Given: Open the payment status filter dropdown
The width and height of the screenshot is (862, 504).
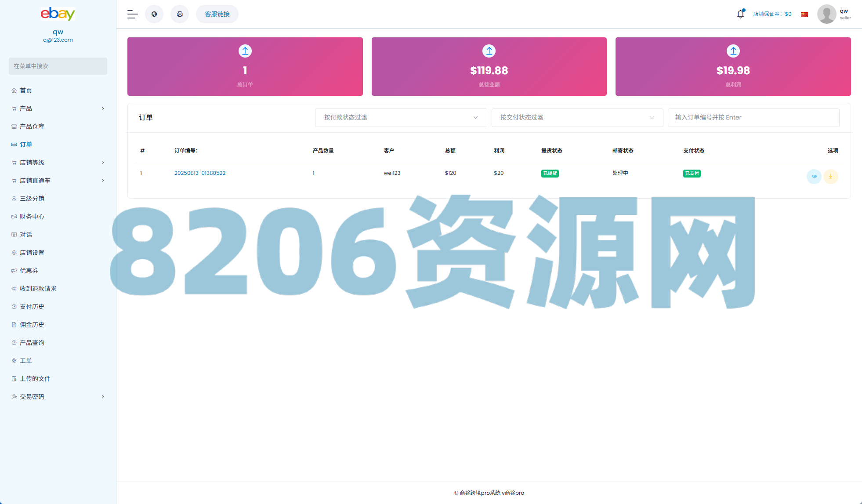Looking at the screenshot, I should tap(401, 117).
